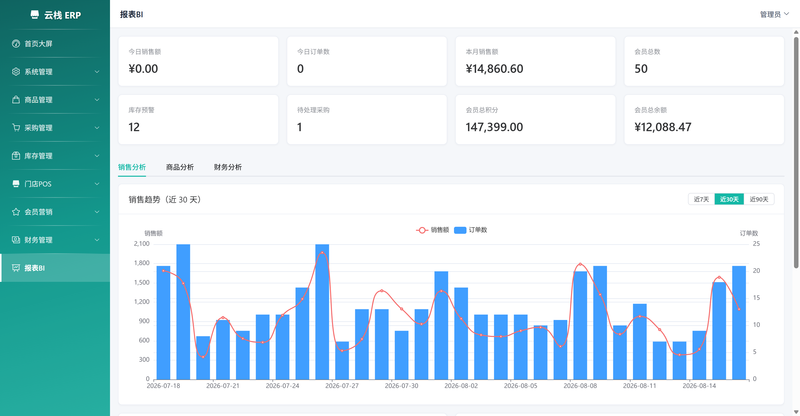800x416 pixels.
Task: Click the 财务管理 money icon
Action: point(16,240)
